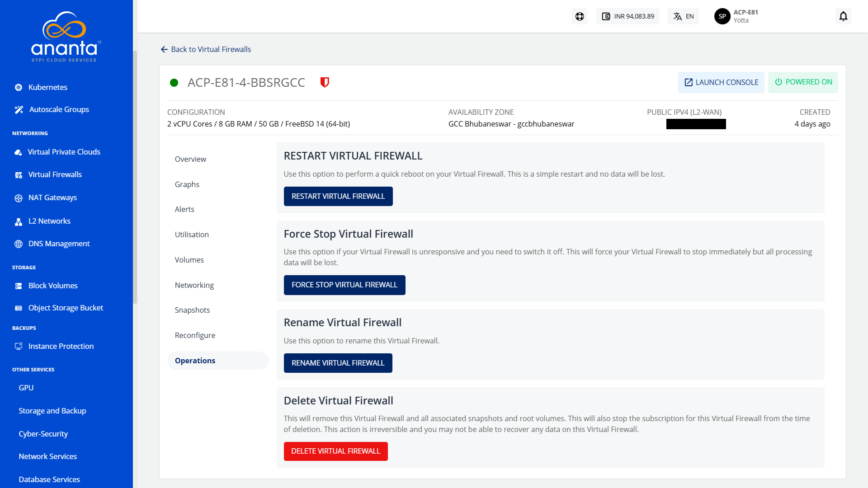The height and width of the screenshot is (488, 868).
Task: Click the NAT Gateways icon
Action: pyautogui.click(x=19, y=198)
